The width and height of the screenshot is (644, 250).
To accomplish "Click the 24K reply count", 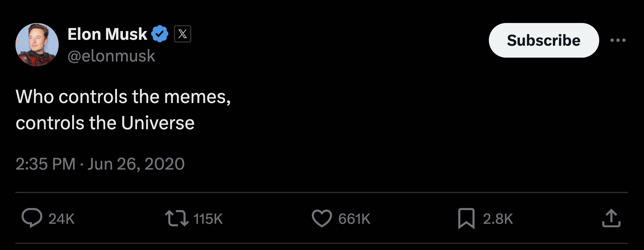I will [x=61, y=219].
